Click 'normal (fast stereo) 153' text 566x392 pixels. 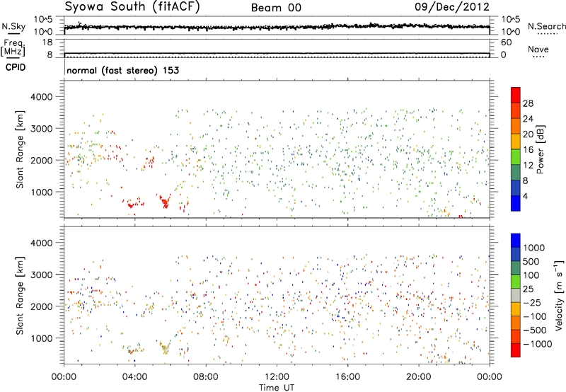coord(122,70)
